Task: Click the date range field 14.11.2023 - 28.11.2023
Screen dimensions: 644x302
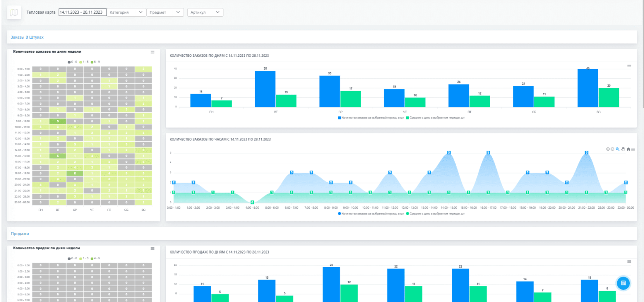Action: pyautogui.click(x=83, y=12)
